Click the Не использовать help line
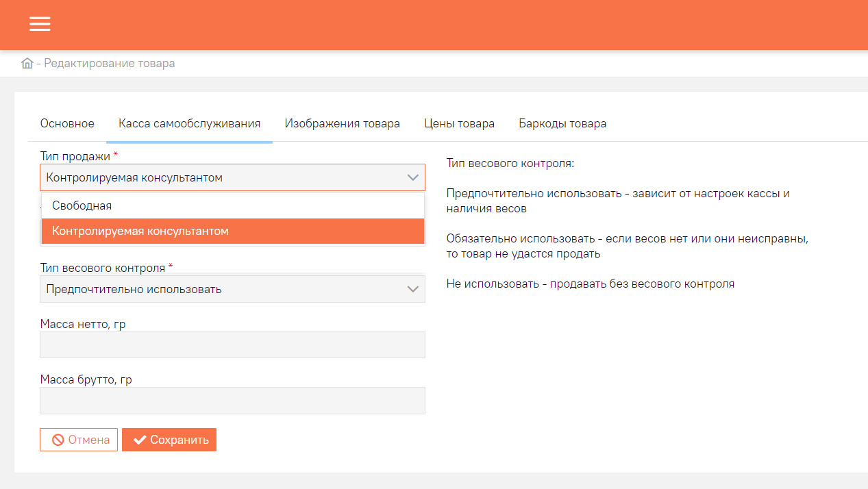Viewport: 868px width, 489px height. [x=591, y=284]
